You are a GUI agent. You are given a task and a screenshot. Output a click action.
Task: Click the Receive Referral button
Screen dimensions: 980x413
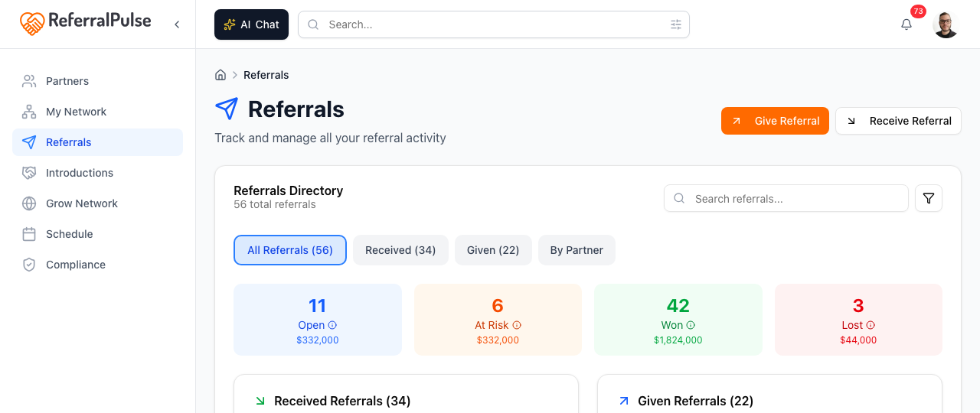click(898, 121)
